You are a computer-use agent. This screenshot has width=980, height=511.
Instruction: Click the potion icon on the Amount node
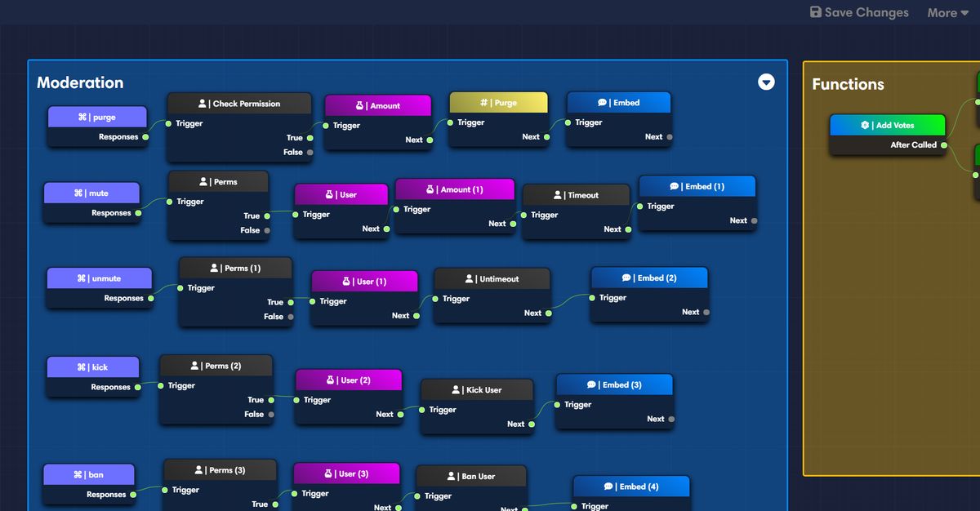[x=359, y=105]
